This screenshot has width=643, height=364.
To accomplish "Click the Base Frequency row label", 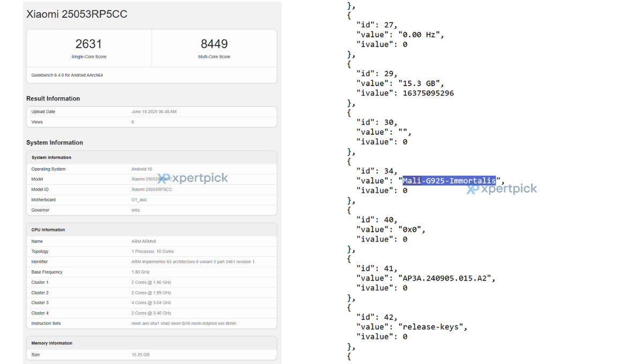I will [x=47, y=272].
